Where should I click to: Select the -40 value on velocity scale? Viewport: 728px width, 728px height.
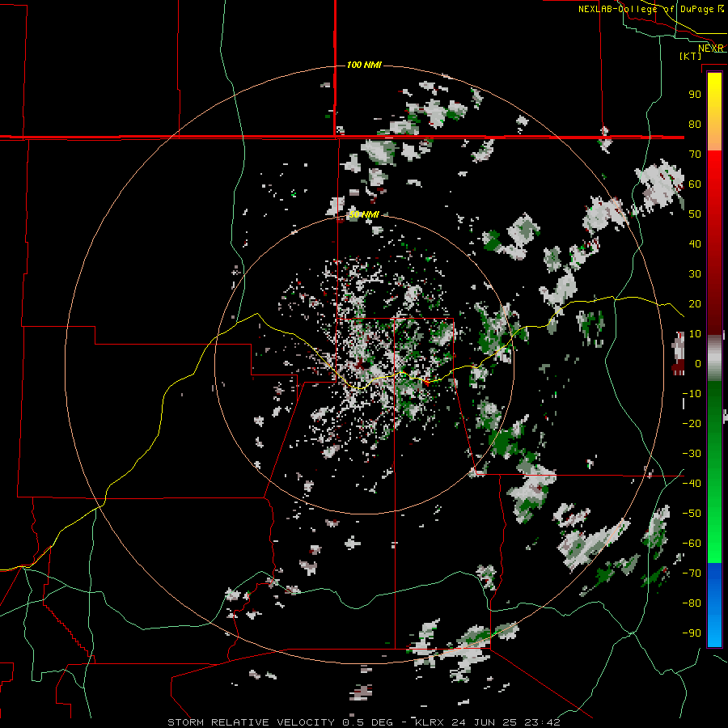692,484
